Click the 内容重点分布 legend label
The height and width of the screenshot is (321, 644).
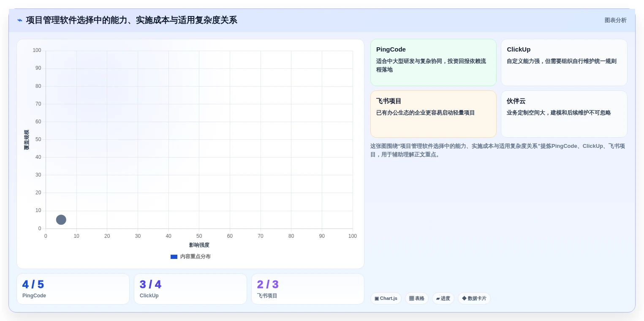(195, 257)
